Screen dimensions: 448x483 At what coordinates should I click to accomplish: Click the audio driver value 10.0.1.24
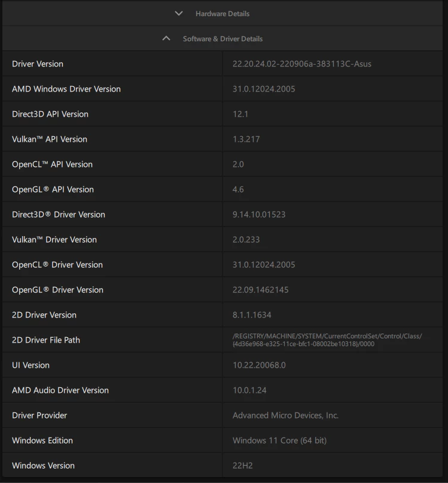249,390
